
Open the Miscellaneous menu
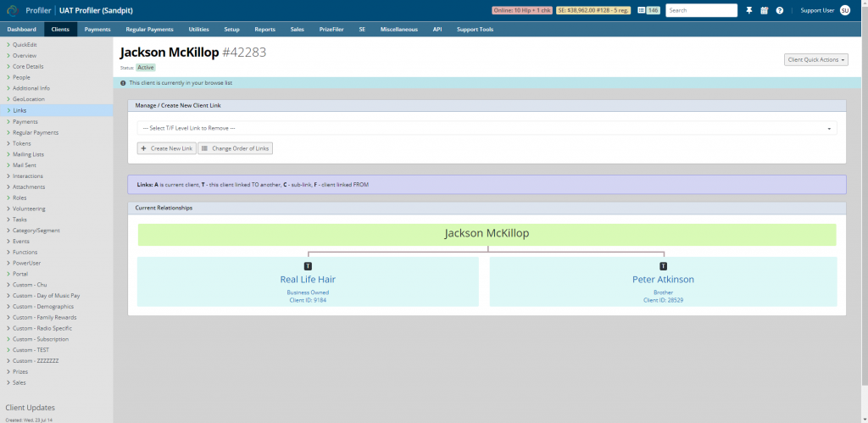tap(399, 30)
